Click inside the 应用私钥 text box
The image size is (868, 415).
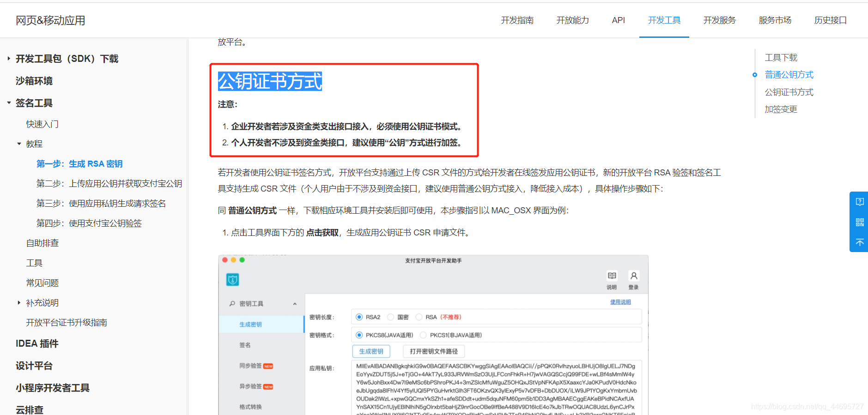pyautogui.click(x=497, y=388)
